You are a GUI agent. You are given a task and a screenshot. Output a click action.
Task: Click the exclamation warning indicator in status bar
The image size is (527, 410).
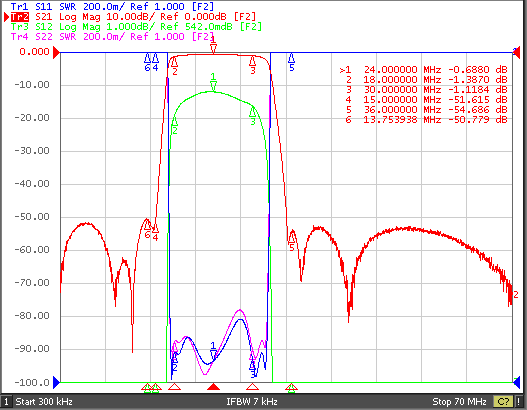click(519, 401)
